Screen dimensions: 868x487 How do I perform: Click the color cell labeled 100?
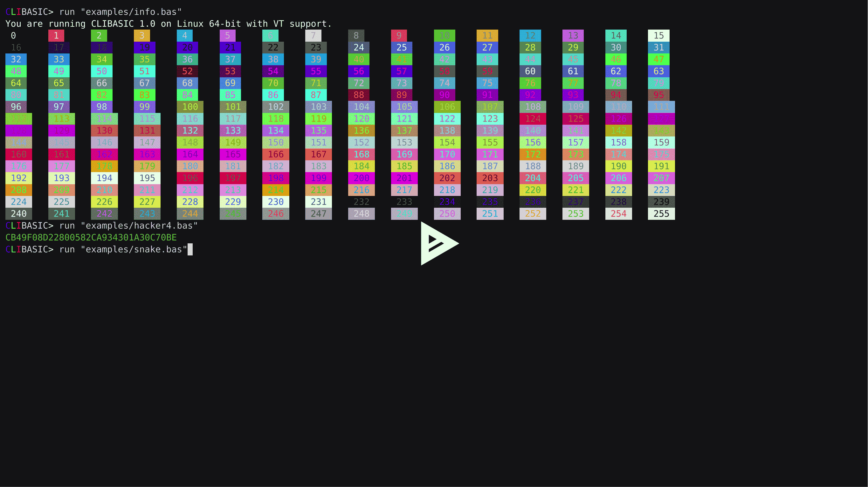(190, 107)
